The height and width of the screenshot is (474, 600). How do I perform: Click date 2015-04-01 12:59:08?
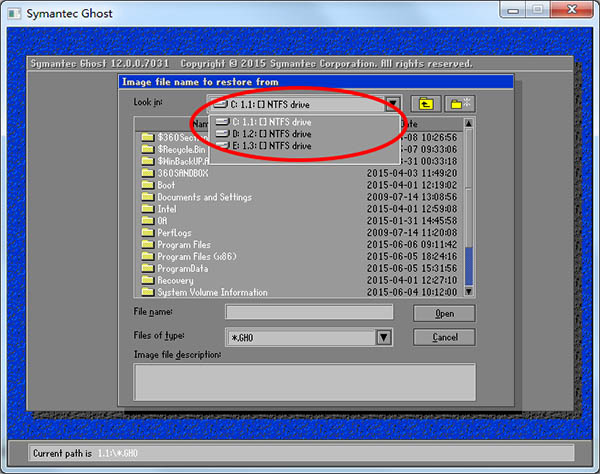(412, 209)
